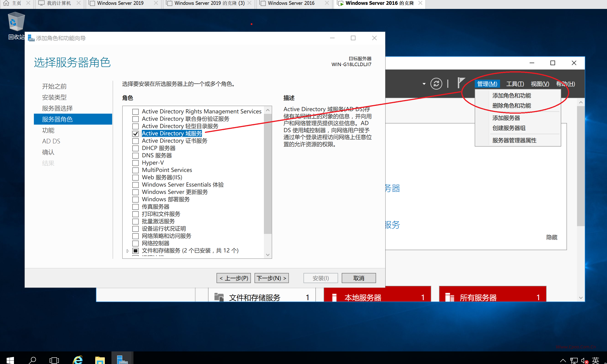
Task: Check 打印和文件服务 role
Action: point(135,214)
